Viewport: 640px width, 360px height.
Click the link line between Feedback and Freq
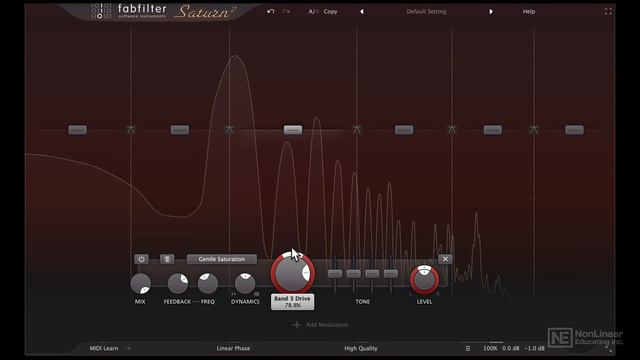pyautogui.click(x=196, y=302)
